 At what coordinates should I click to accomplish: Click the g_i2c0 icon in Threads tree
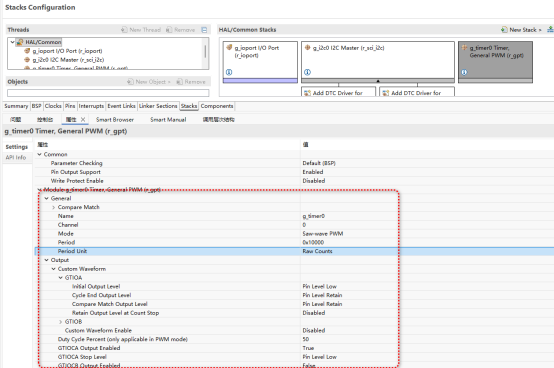(x=27, y=60)
